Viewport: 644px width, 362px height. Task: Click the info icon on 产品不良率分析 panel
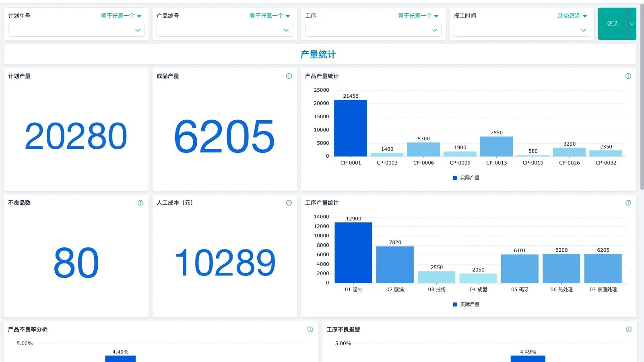click(310, 329)
